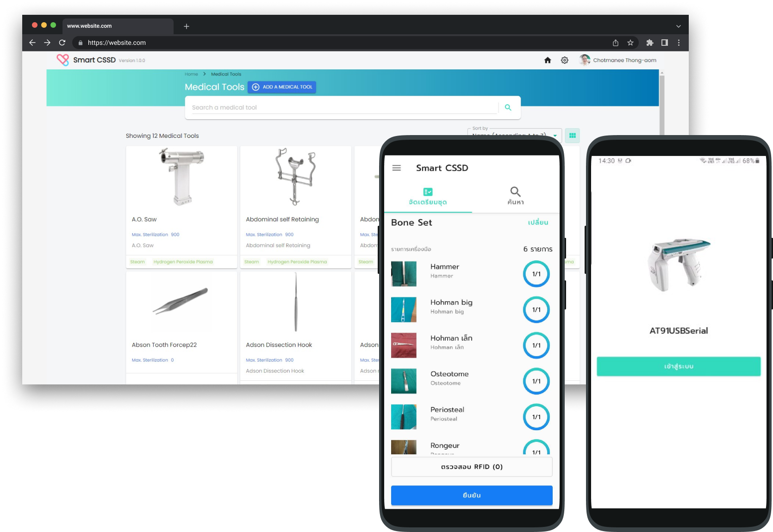This screenshot has height=532, width=773.
Task: Click the RFID scanner device image
Action: pyautogui.click(x=679, y=266)
